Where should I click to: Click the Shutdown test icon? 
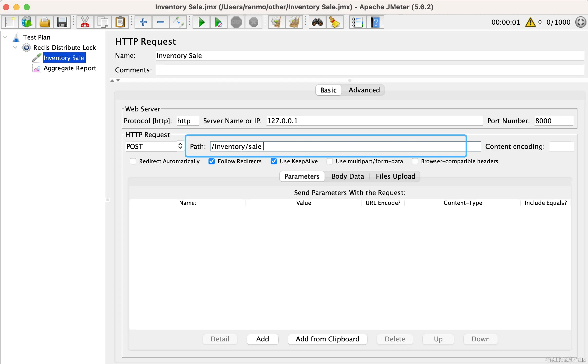(254, 22)
